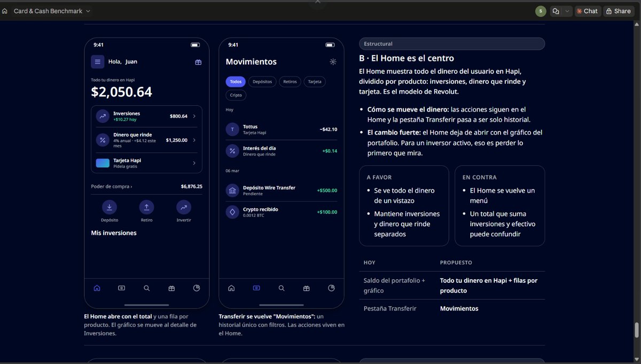Click PROPUESTO column header
The width and height of the screenshot is (641, 364).
coord(456,263)
